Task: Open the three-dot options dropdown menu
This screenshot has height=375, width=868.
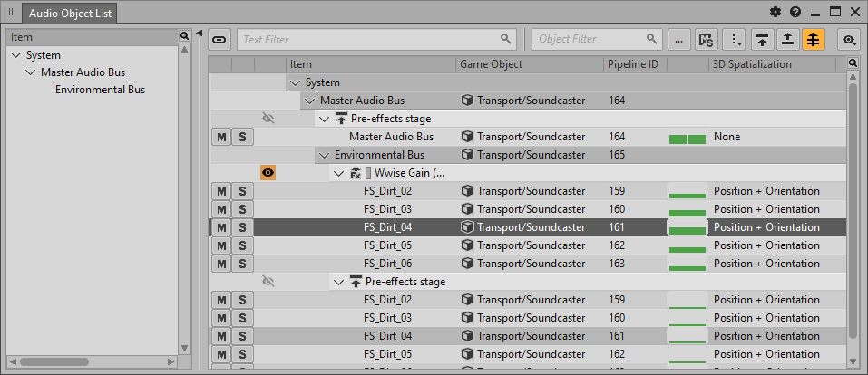Action: (736, 39)
